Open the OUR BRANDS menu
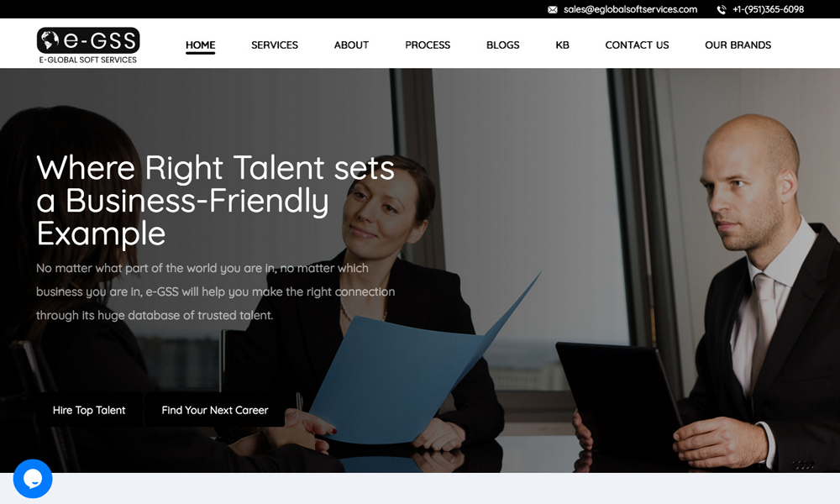The width and height of the screenshot is (840, 504). [x=738, y=45]
